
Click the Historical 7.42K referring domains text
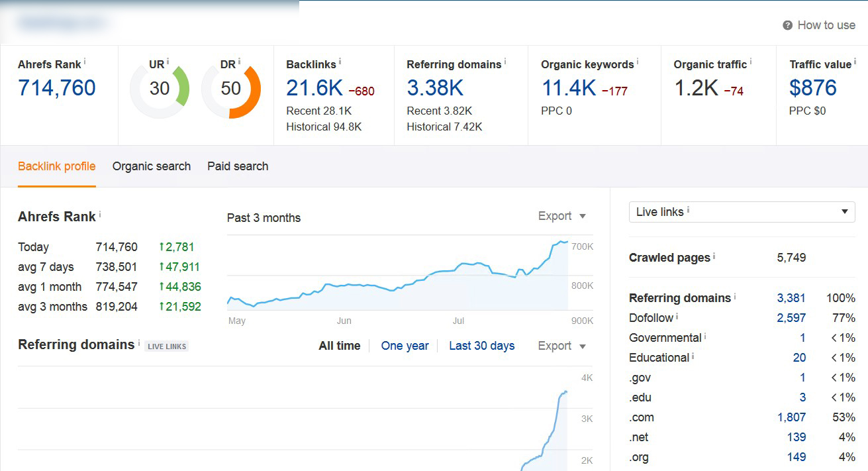pyautogui.click(x=444, y=127)
